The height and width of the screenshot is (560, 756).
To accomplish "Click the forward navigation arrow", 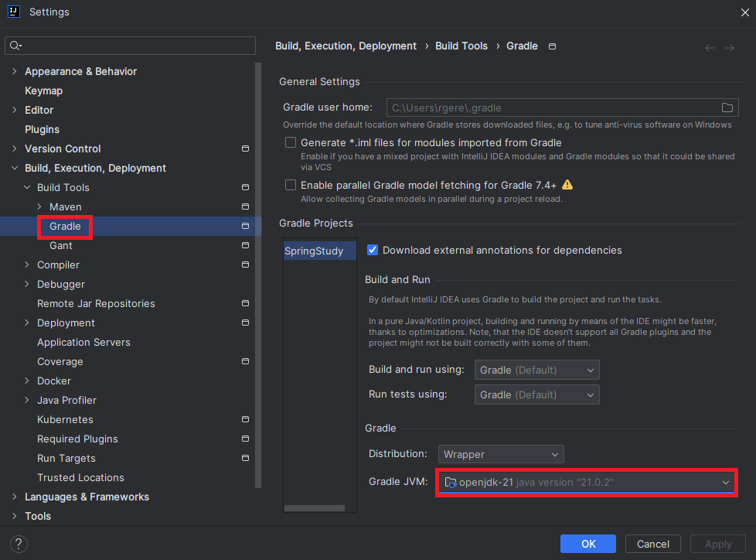I will [730, 48].
